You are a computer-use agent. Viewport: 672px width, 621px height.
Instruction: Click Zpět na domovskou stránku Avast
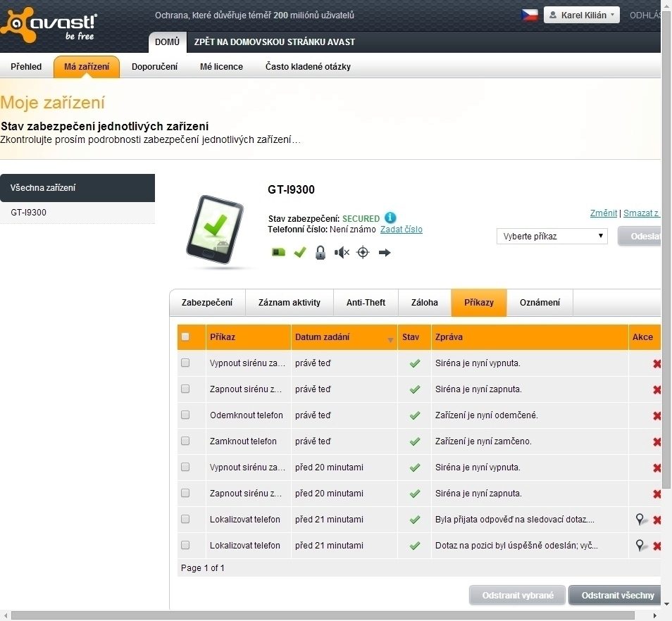pos(274,42)
